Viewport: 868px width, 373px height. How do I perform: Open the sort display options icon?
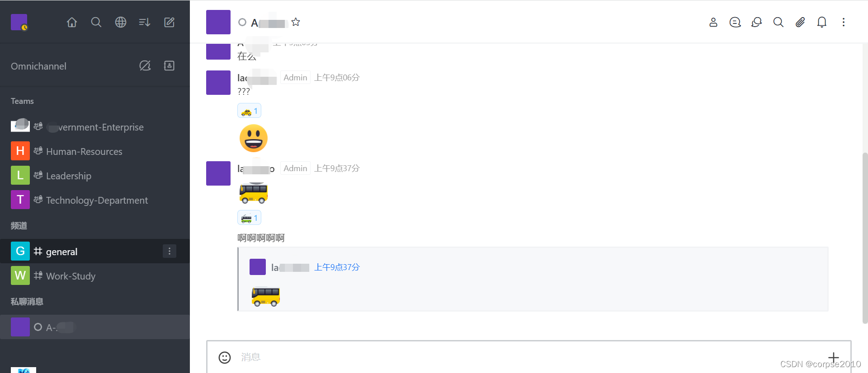[145, 22]
